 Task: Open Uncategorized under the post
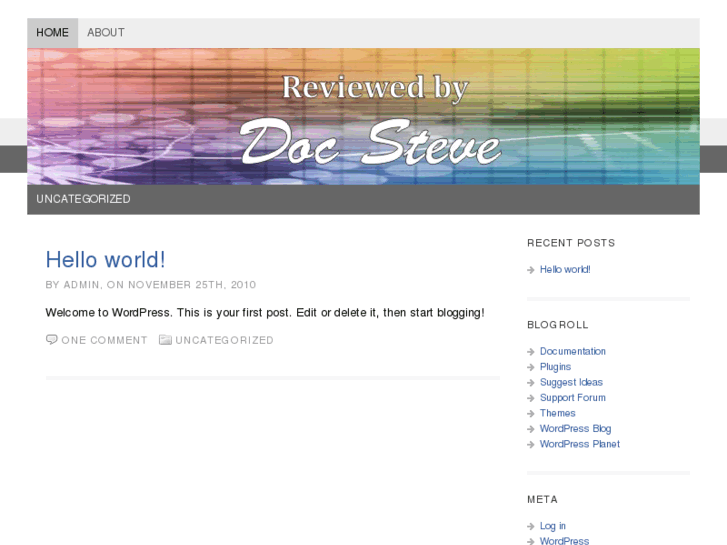pos(224,340)
